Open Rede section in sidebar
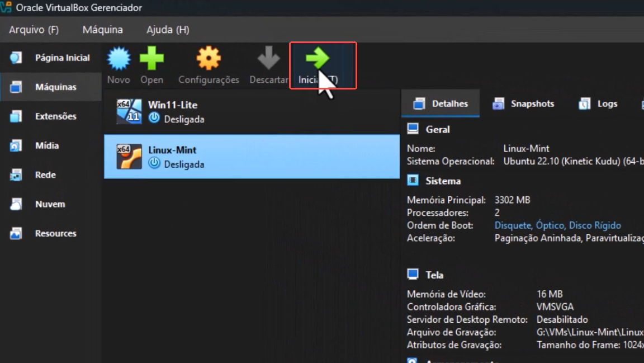Screen dimensions: 644x363 click(50, 175)
